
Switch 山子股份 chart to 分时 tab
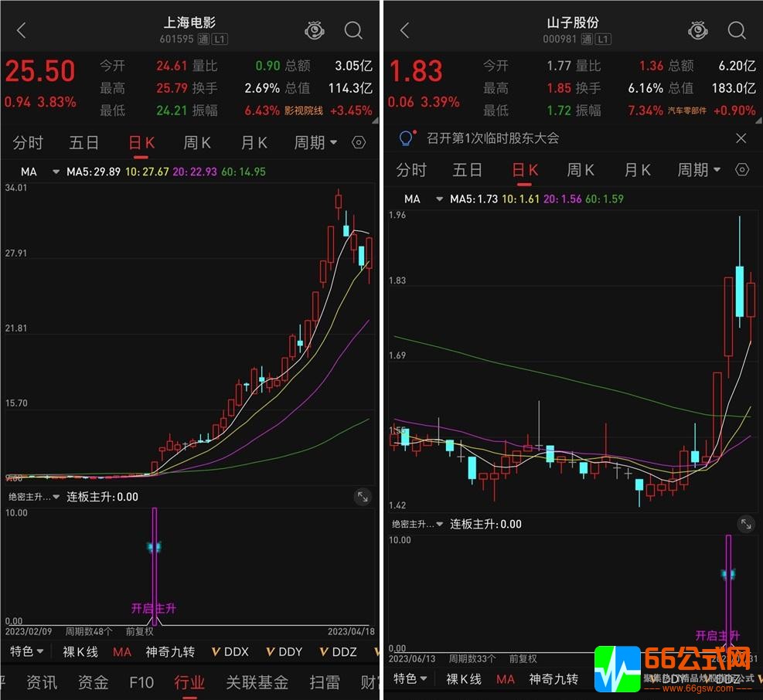411,170
